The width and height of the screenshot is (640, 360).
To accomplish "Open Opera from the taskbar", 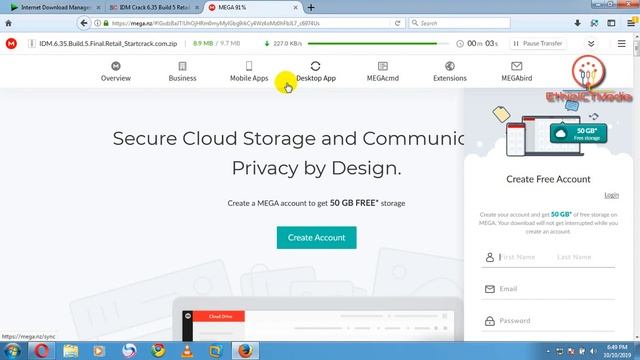I will 42,351.
